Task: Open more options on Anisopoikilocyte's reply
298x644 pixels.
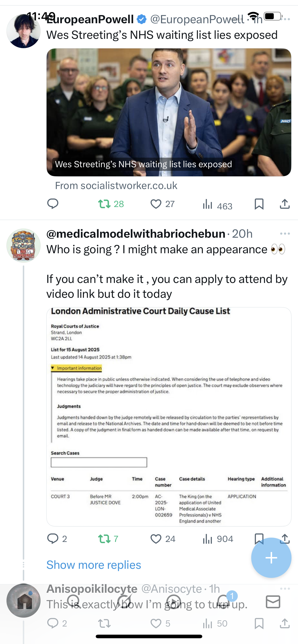Action: tap(285, 588)
